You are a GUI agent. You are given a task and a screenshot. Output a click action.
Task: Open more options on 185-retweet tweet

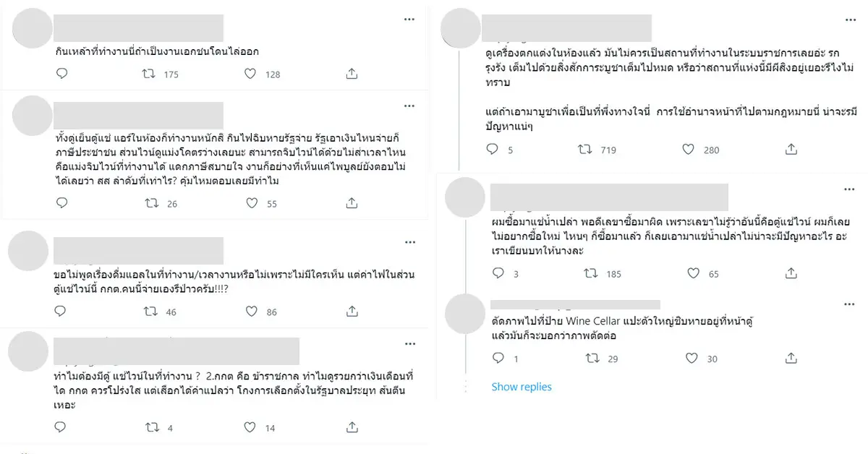[849, 188]
